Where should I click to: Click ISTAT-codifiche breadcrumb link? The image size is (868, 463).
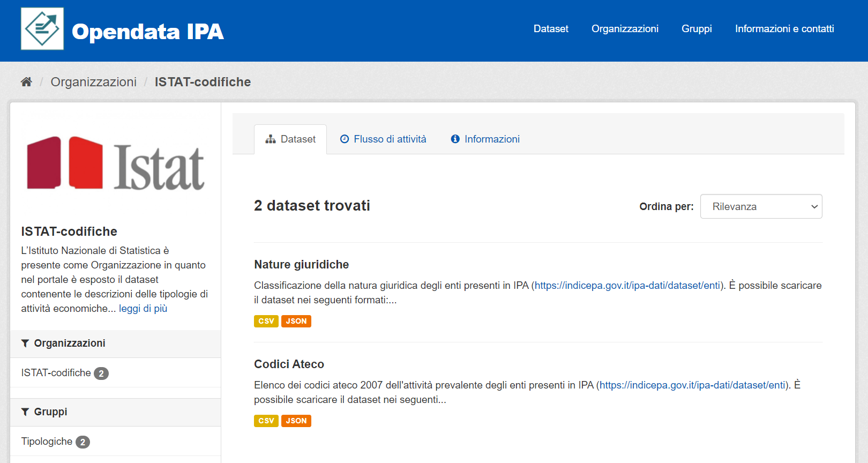tap(203, 82)
